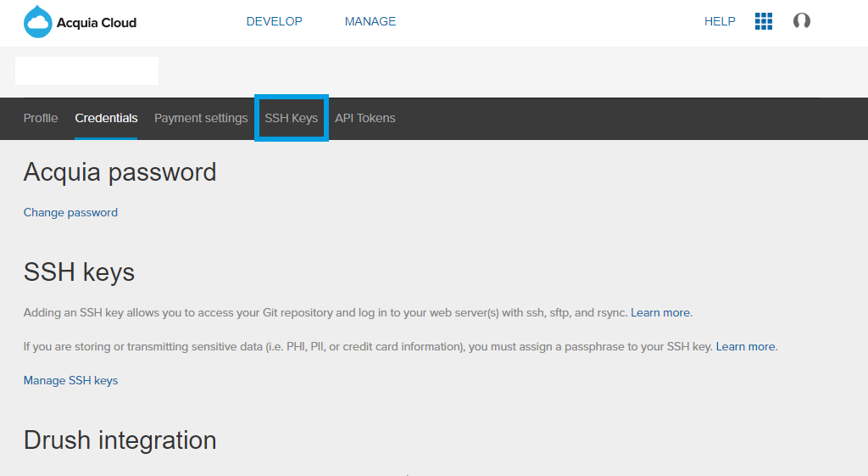868x476 pixels.
Task: Go to the Payment settings tab
Action: [201, 118]
